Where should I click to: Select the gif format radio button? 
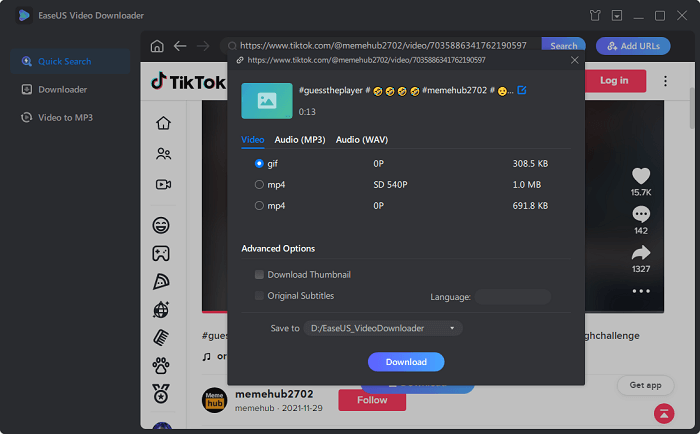pos(260,163)
